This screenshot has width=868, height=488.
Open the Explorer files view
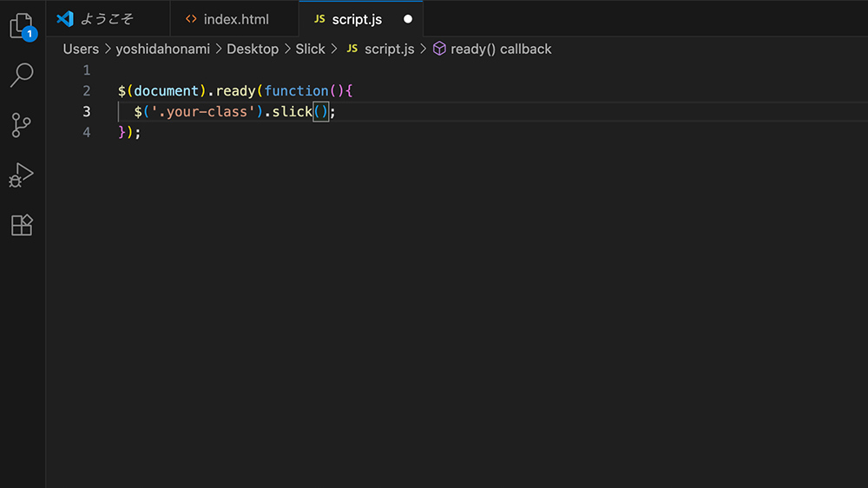(x=23, y=26)
